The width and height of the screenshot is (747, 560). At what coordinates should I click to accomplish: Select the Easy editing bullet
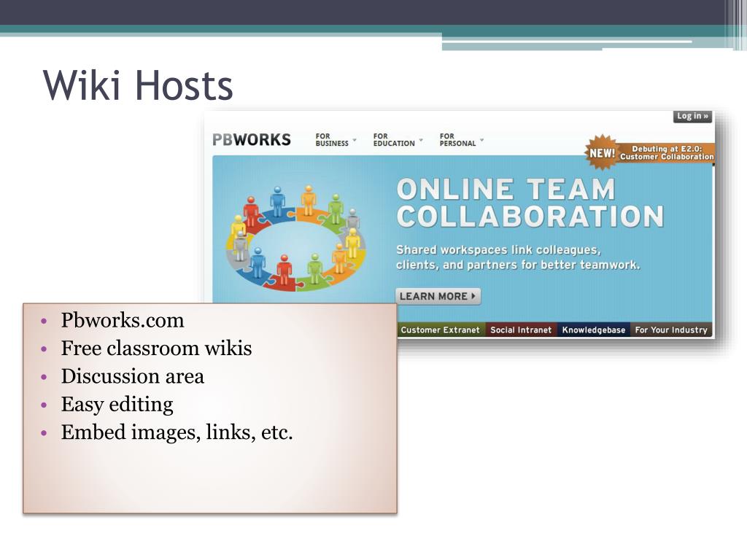pos(117,405)
